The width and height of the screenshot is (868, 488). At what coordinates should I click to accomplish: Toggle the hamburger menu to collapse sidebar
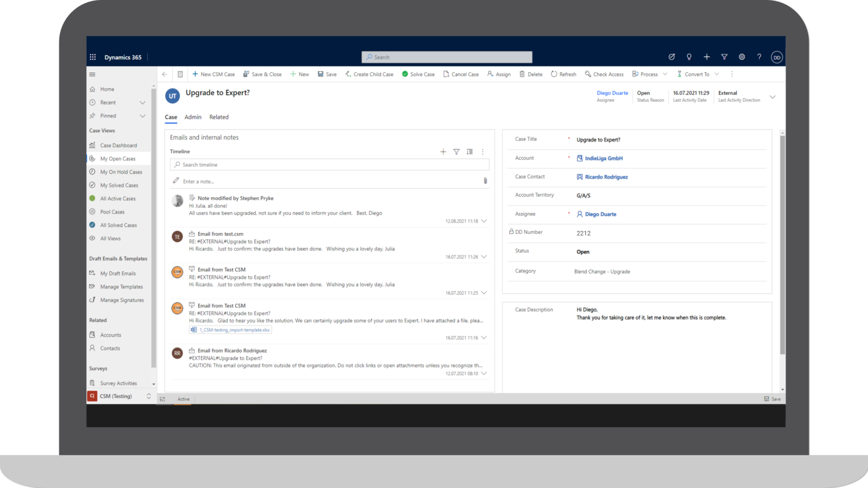coord(92,74)
